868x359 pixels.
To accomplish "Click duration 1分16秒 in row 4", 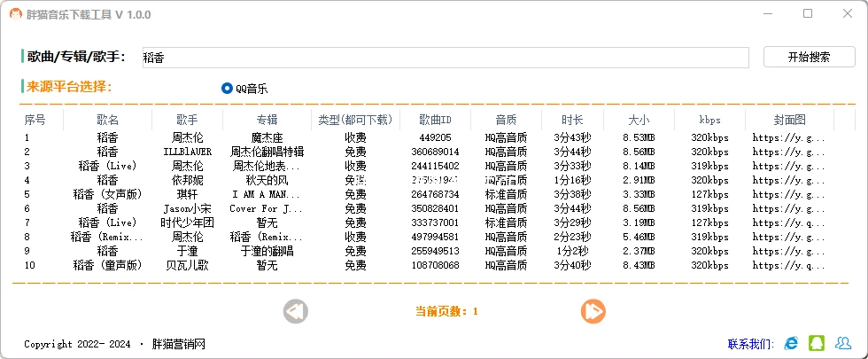I will [572, 181].
